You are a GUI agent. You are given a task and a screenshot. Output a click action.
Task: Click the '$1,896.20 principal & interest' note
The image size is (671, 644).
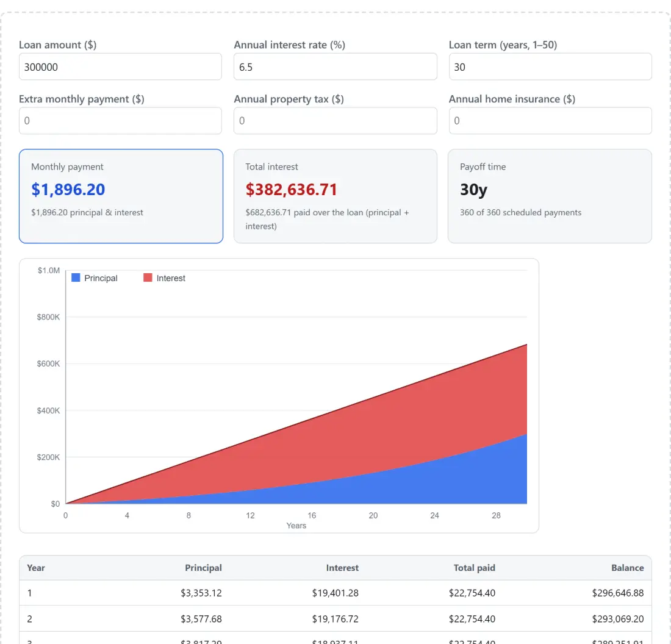(87, 213)
